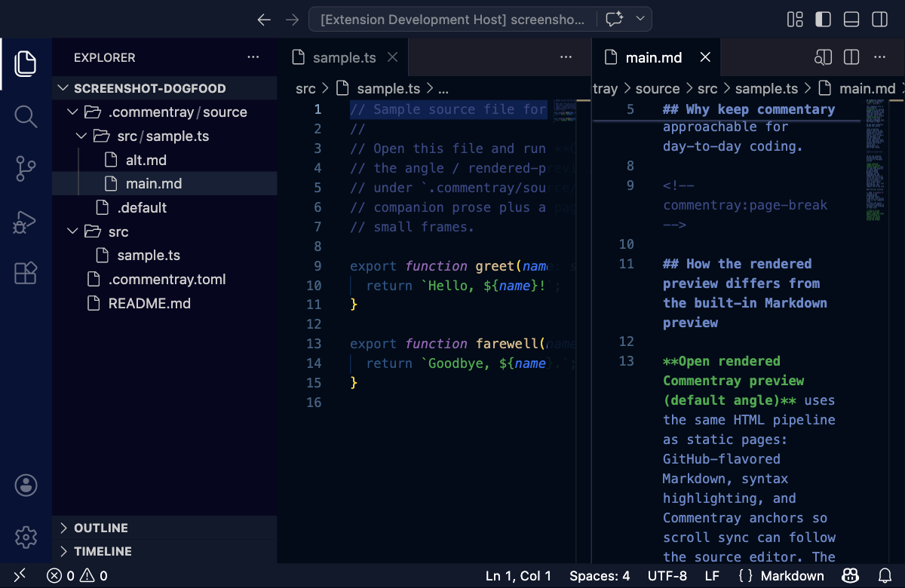Click source in the right editor breadcrumb
This screenshot has height=588, width=905.
pyautogui.click(x=658, y=88)
